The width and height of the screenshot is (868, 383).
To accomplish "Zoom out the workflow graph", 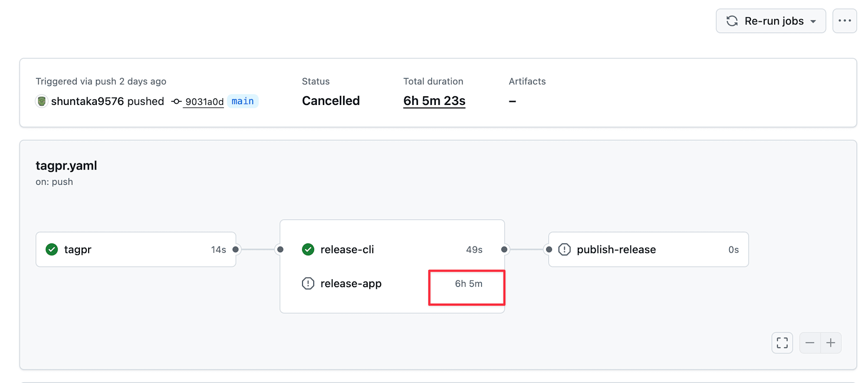I will pos(810,343).
